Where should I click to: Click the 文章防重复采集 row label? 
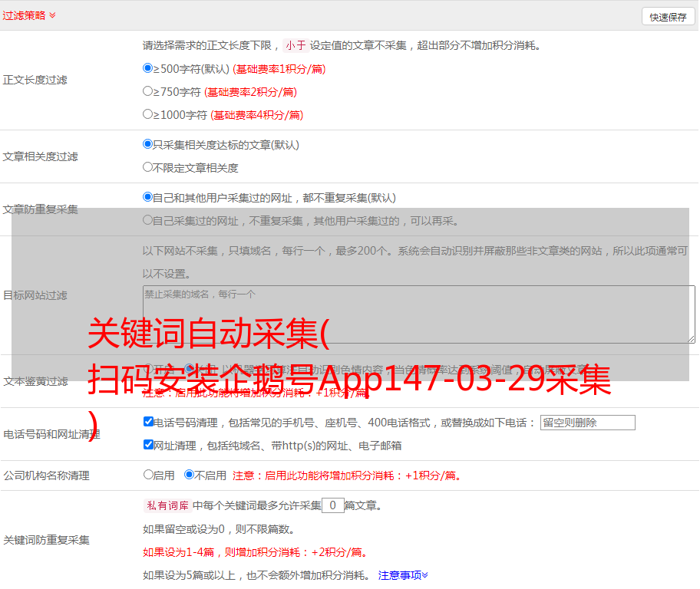coord(40,209)
